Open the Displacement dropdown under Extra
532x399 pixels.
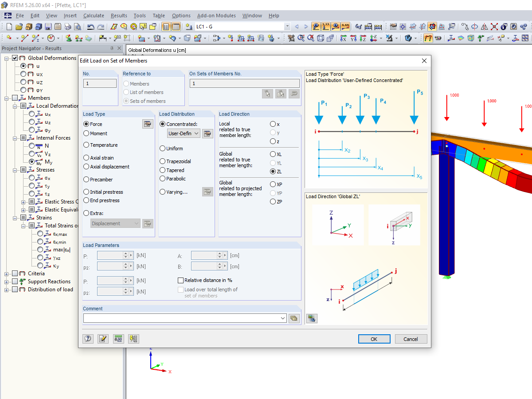[x=114, y=223]
